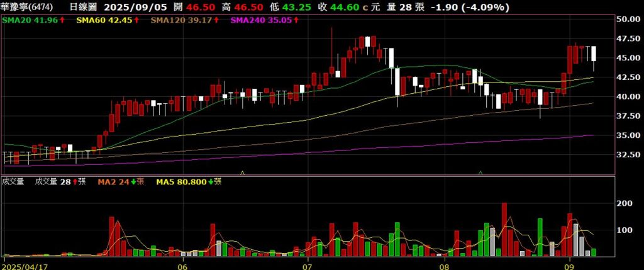Click the red up arrow after 成交量 28
Viewport: 644px width, 270px height.
point(75,182)
